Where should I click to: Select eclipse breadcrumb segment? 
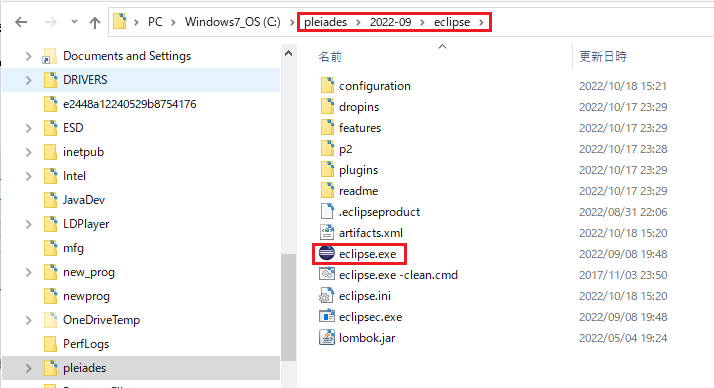point(452,22)
